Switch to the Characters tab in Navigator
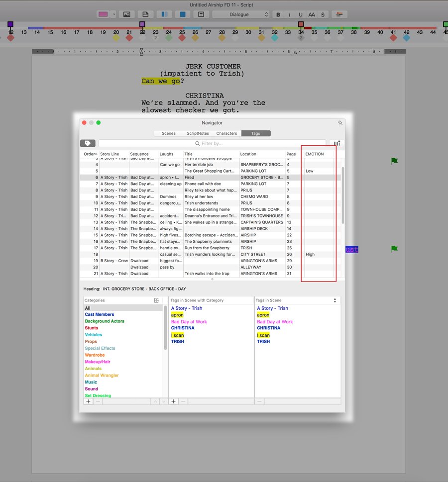Image resolution: width=448 pixels, height=482 pixels. pos(226,133)
